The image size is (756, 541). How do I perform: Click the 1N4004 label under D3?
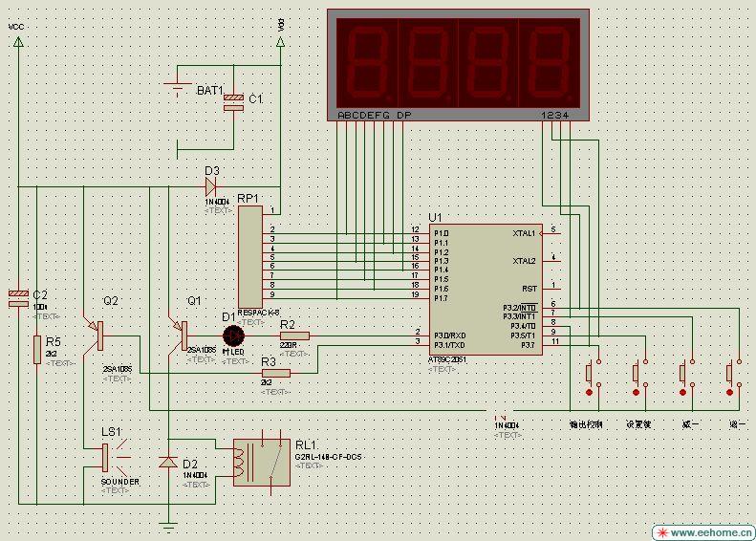coord(219,202)
